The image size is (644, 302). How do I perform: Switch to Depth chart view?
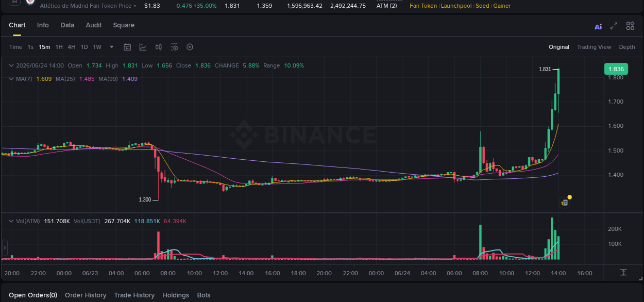(627, 47)
